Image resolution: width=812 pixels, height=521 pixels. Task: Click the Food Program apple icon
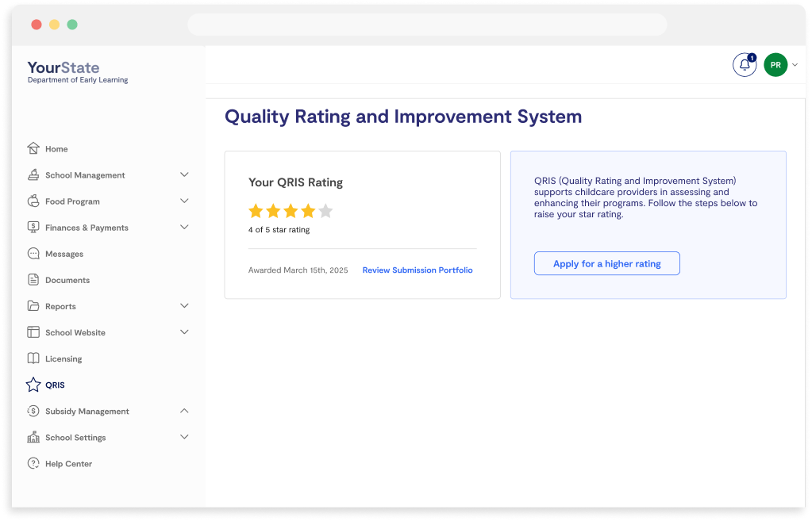point(33,201)
